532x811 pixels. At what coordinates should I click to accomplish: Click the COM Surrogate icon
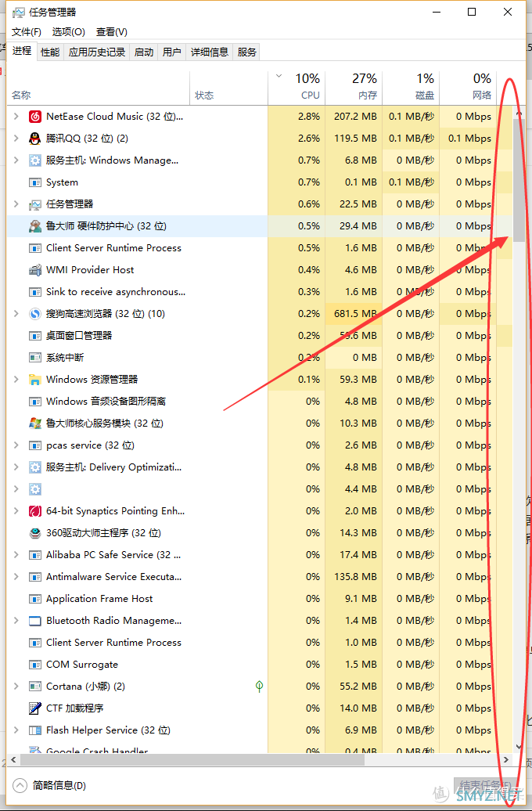point(34,665)
